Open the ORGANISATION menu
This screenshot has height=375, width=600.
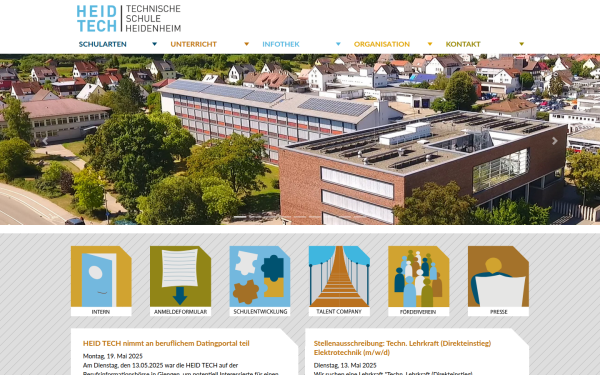(x=382, y=44)
